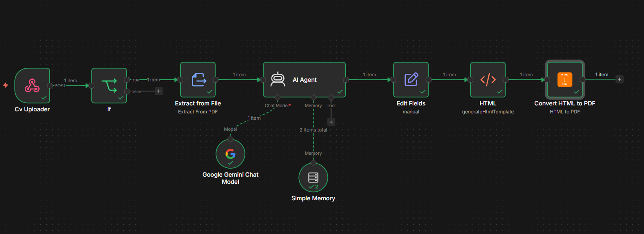Click the Cv Uploader POST output connector
Image resolution: width=644 pixels, height=234 pixels.
tap(50, 86)
